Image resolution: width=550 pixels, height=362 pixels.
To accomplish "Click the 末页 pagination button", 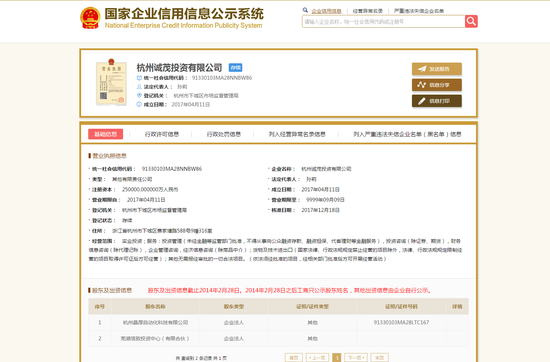I will [380, 357].
